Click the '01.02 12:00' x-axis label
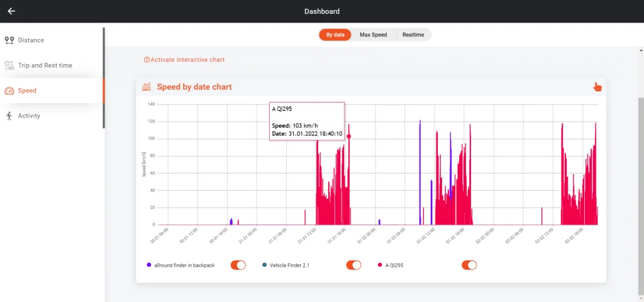Image resolution: width=644 pixels, height=302 pixels. (427, 237)
